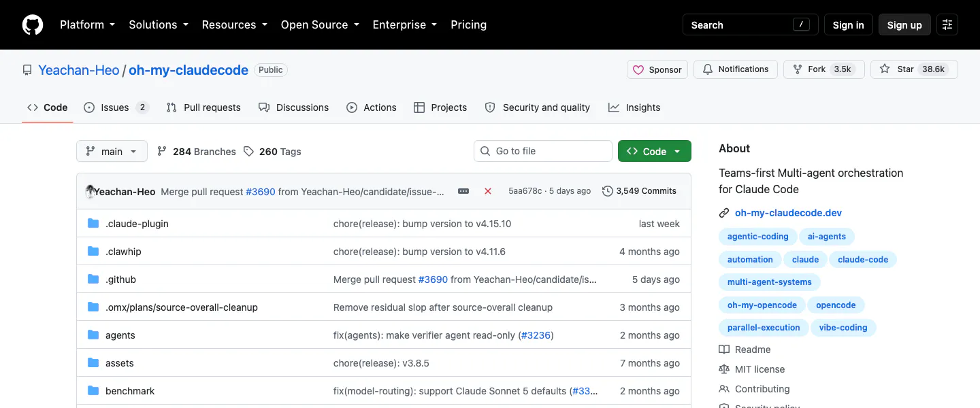980x408 pixels.
Task: Click the MIT license scale icon
Action: coord(724,369)
